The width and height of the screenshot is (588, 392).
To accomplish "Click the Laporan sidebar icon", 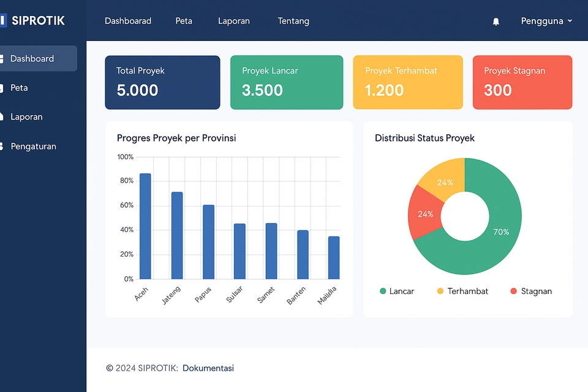I will (x=2, y=117).
